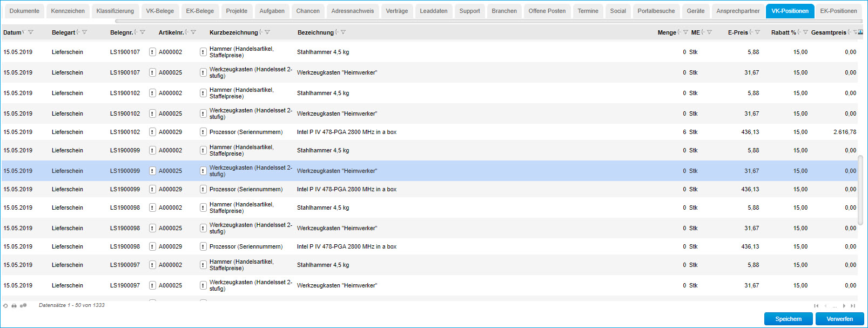
Task: Open the Ansprechpartner tab
Action: (738, 11)
